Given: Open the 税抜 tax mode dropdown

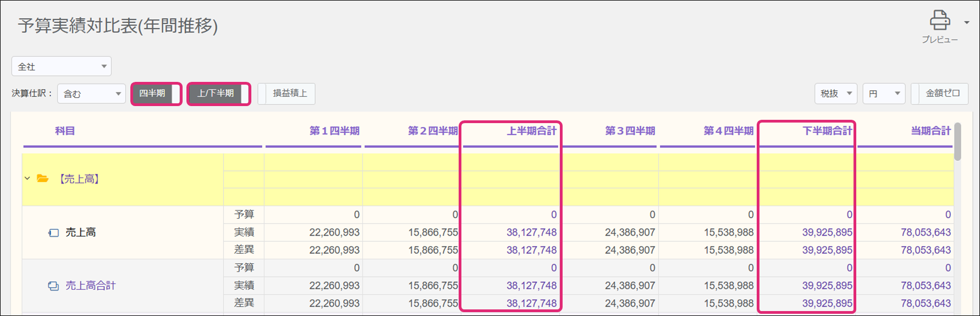Looking at the screenshot, I should [835, 94].
